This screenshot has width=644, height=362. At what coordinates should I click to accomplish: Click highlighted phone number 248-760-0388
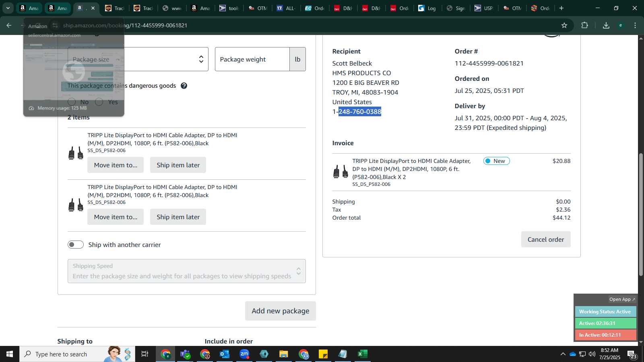click(x=360, y=112)
